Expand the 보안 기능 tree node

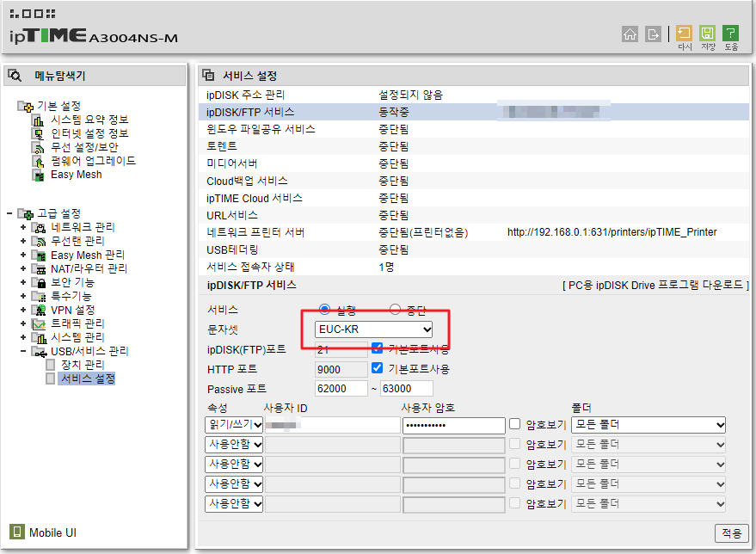(x=23, y=282)
